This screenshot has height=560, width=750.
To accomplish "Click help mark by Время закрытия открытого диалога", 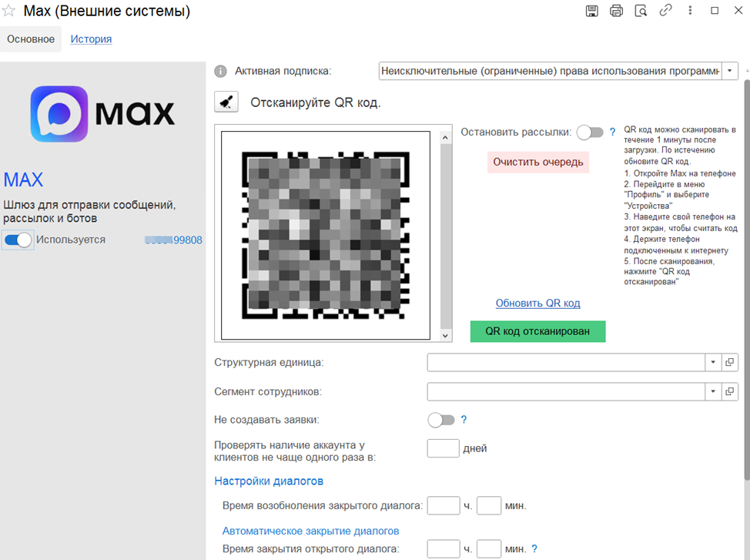I will [534, 549].
